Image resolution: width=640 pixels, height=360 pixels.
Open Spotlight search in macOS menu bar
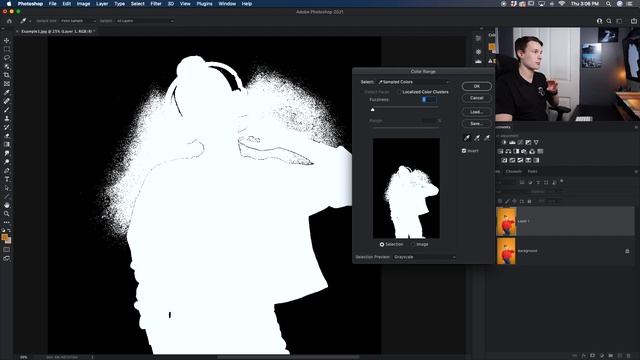coord(608,4)
